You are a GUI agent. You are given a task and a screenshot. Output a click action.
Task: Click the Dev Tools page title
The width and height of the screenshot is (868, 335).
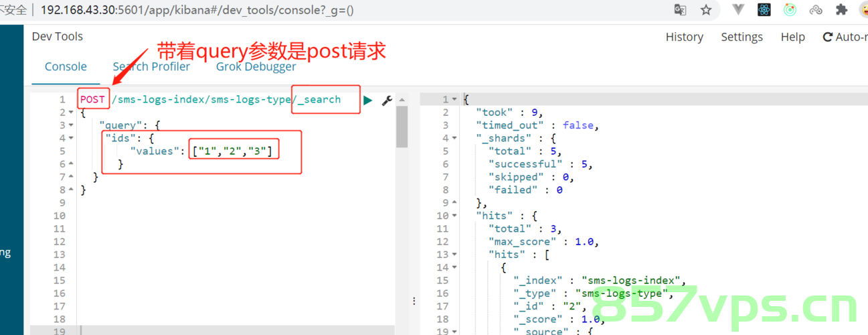click(58, 36)
